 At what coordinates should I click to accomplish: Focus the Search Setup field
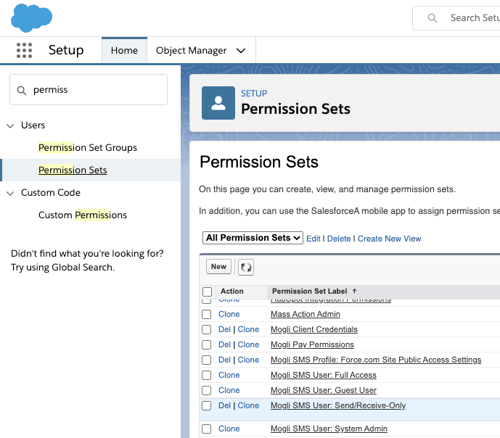pos(456,18)
